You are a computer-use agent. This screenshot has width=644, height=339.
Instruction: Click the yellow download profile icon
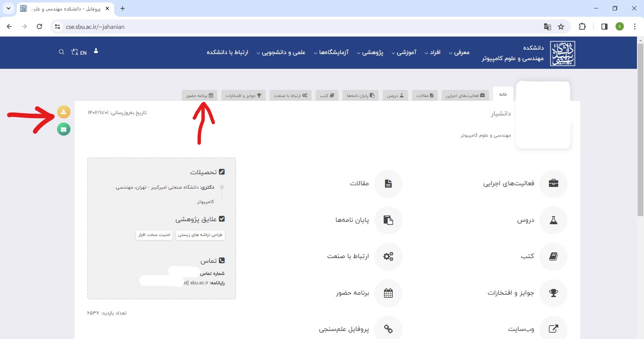[x=64, y=112]
